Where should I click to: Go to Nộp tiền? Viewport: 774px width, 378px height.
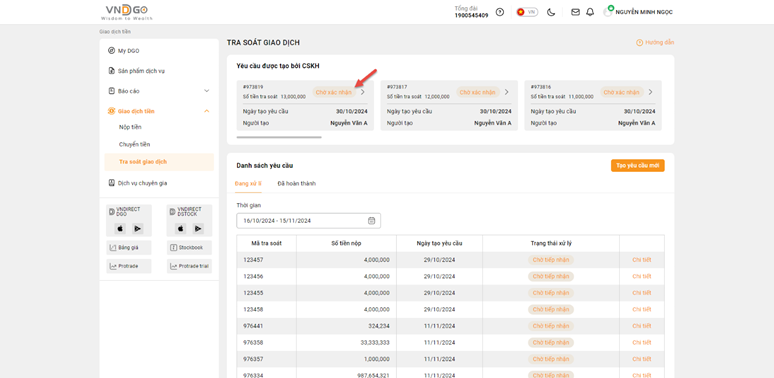130,127
